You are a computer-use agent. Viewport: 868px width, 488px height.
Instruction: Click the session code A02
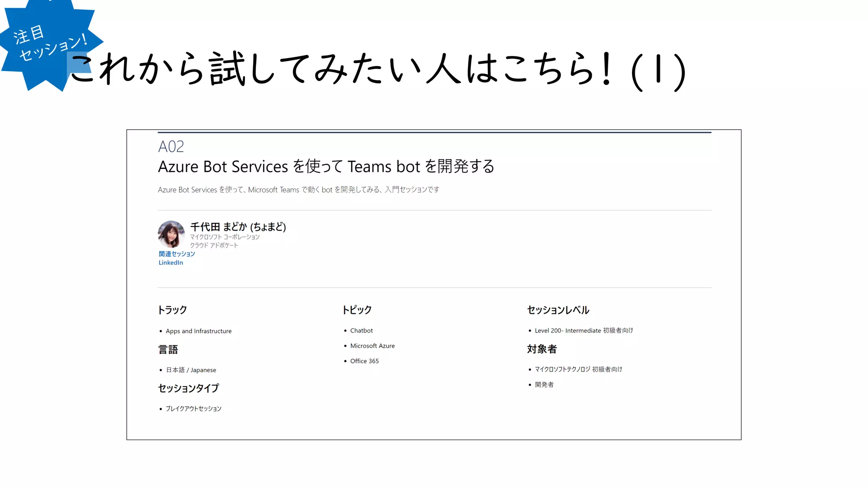click(x=171, y=147)
